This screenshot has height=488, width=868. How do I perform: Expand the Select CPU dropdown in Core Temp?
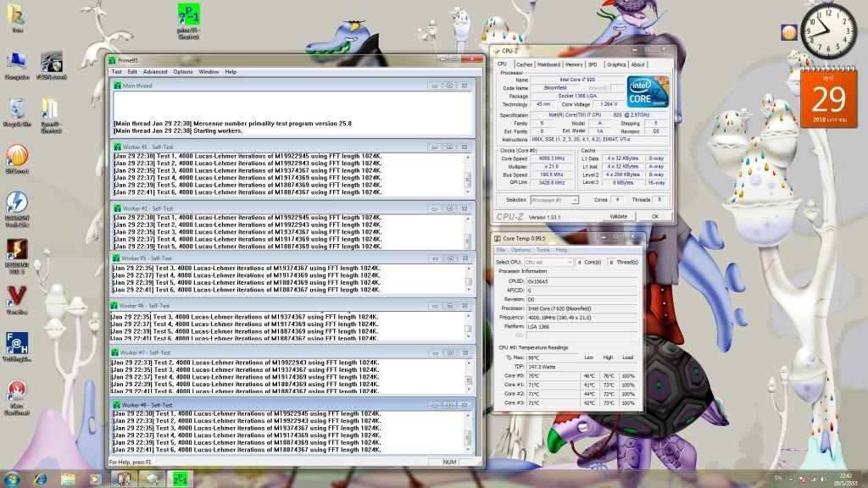point(548,263)
